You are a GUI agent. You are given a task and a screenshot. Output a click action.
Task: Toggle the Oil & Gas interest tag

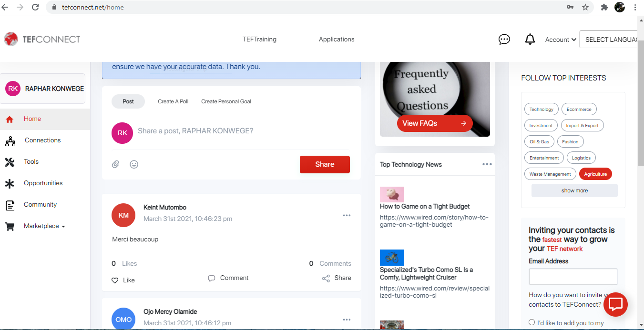[x=539, y=142]
